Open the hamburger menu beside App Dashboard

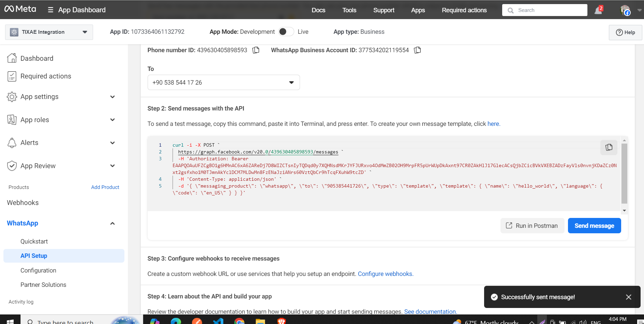(x=50, y=10)
